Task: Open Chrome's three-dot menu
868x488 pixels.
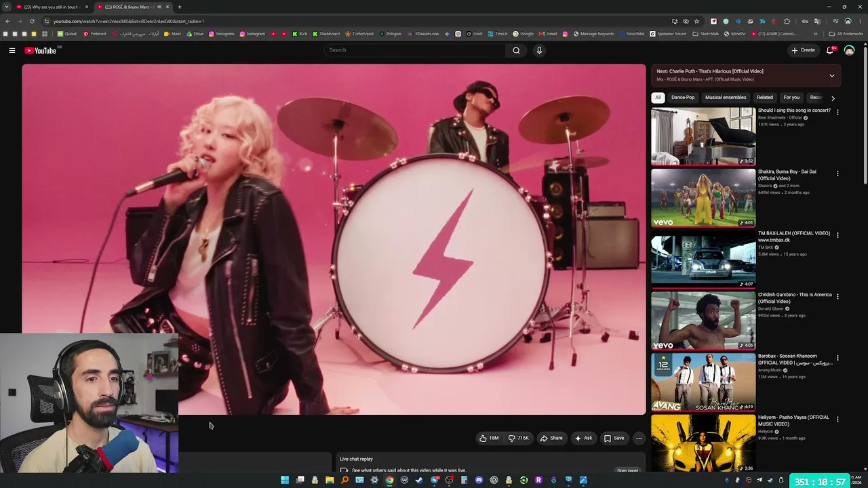Action: [x=860, y=21]
